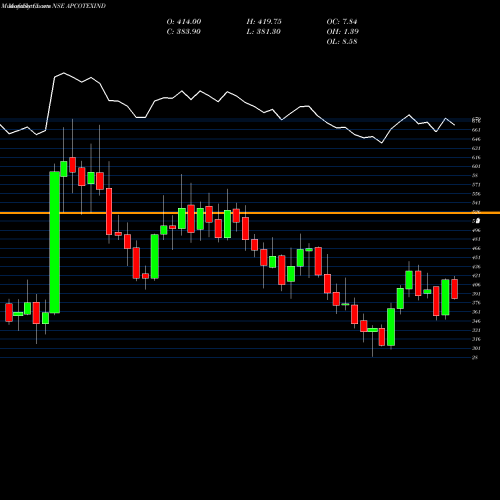This screenshot has width=500, height=500.
Task: Select the close value C: 383.90
Action: pyautogui.click(x=183, y=32)
